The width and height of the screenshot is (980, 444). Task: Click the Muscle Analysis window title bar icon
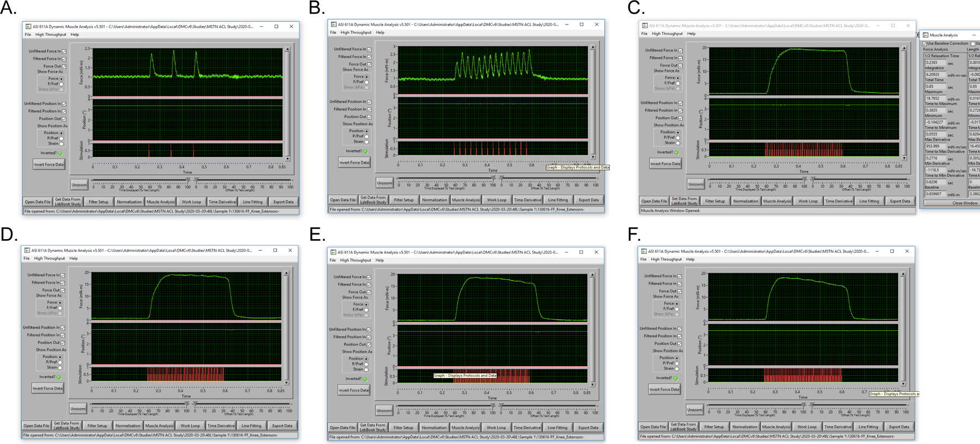(925, 35)
